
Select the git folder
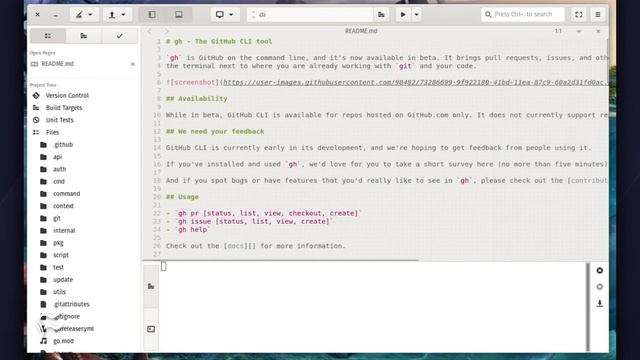coord(57,218)
